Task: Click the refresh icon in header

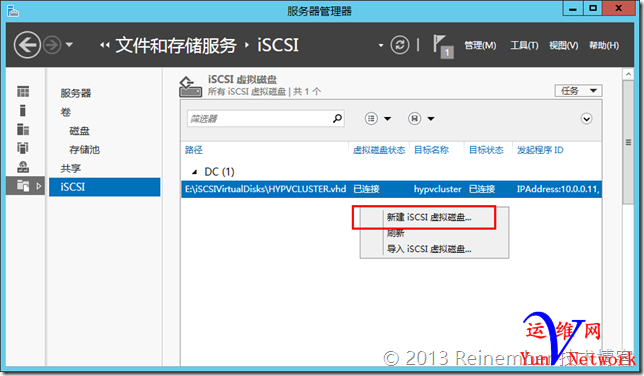Action: tap(400, 45)
